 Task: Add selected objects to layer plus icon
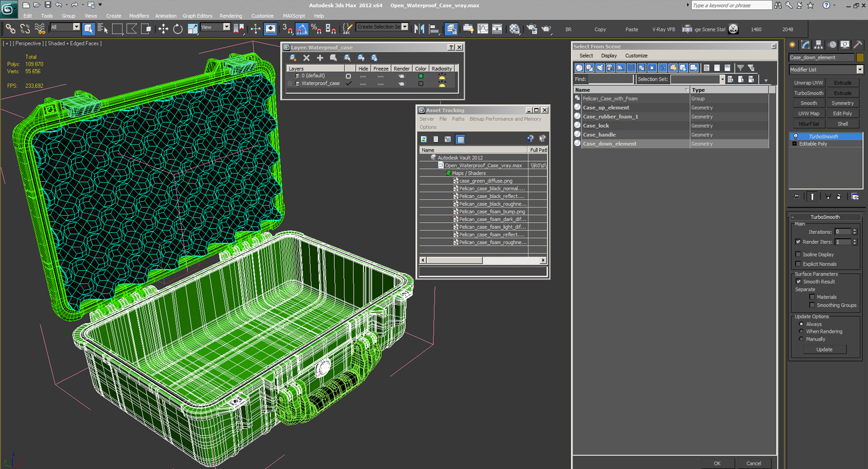(320, 57)
